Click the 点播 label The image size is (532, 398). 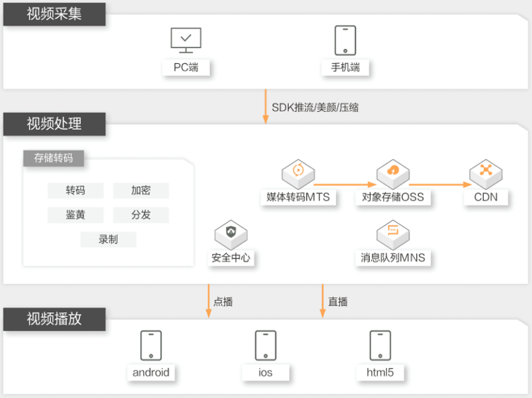point(223,302)
